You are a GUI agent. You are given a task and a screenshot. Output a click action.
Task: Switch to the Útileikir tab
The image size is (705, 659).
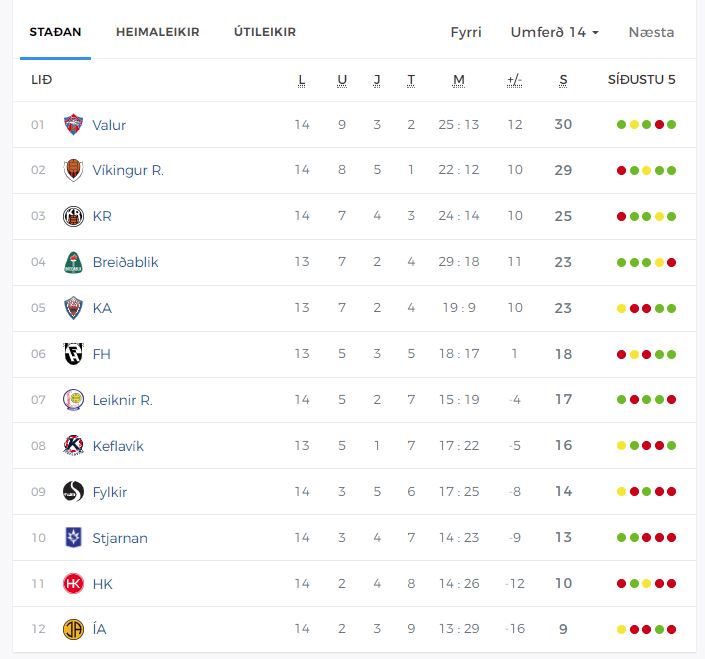point(265,32)
